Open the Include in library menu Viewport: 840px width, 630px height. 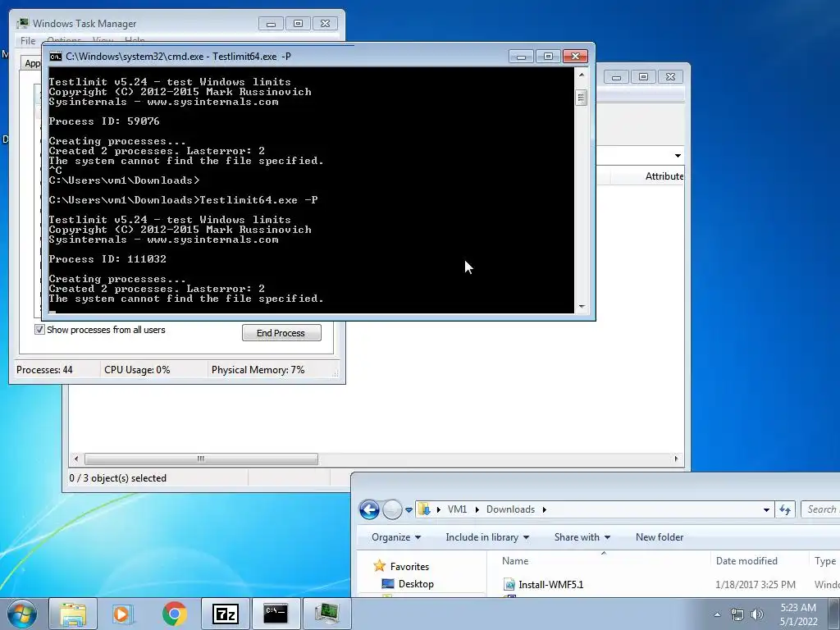click(487, 537)
